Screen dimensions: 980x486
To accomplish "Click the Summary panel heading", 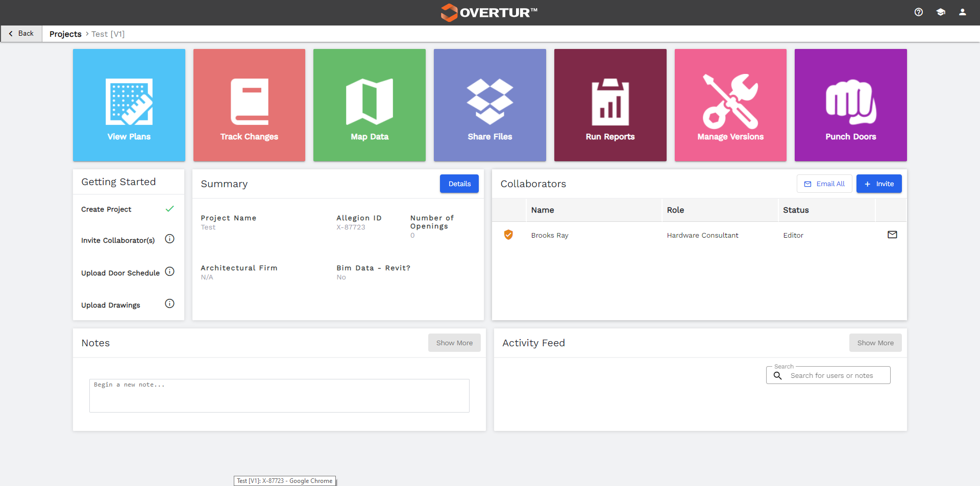I will click(224, 184).
